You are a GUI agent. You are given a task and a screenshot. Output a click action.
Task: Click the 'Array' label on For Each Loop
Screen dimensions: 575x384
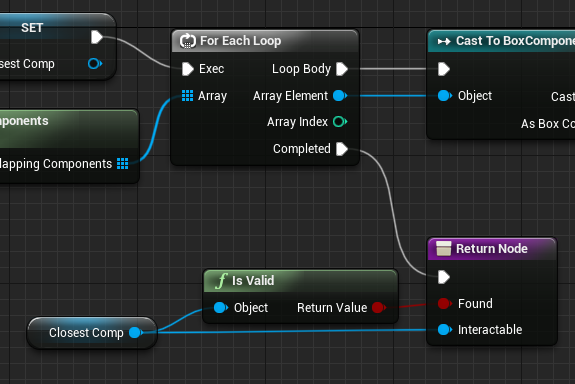pos(212,96)
